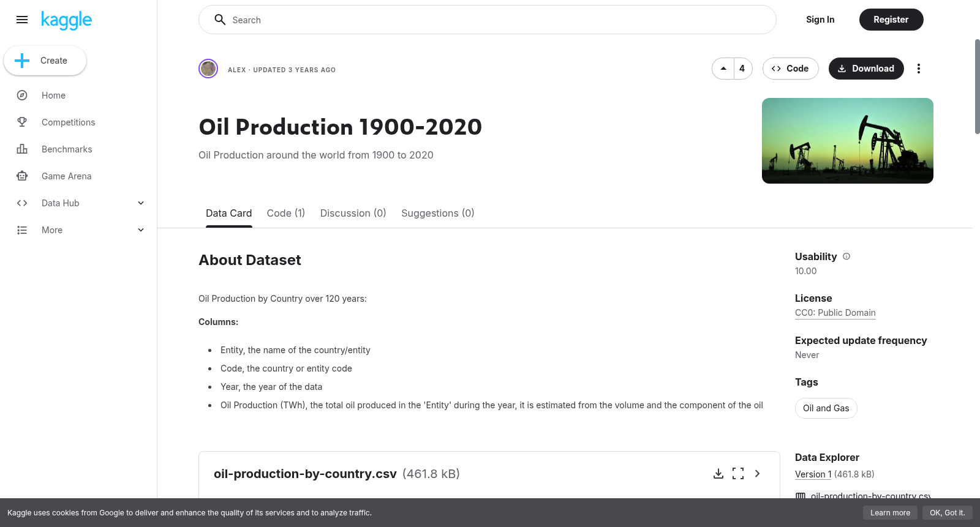Viewport: 980px width, 527px height.
Task: Click the Download button
Action: click(x=866, y=69)
